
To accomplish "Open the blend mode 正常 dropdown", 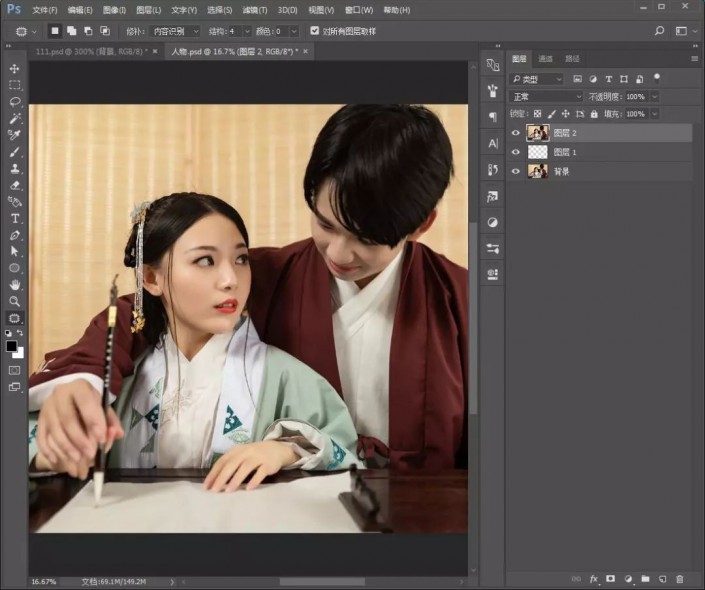I will click(546, 97).
